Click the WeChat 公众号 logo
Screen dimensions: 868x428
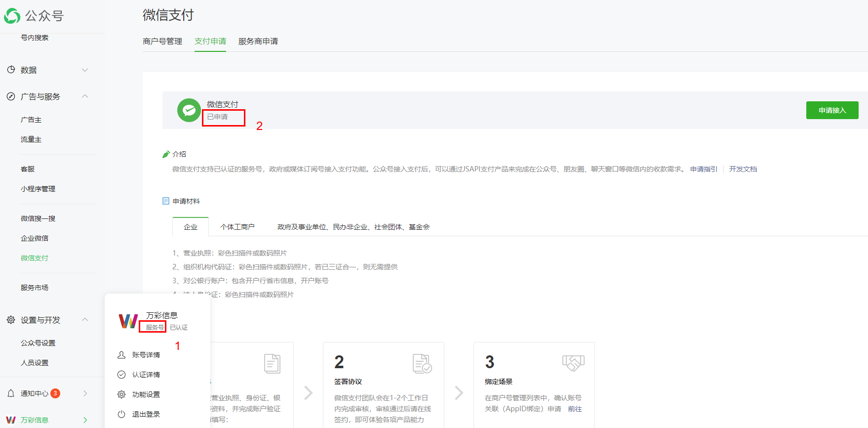click(12, 16)
